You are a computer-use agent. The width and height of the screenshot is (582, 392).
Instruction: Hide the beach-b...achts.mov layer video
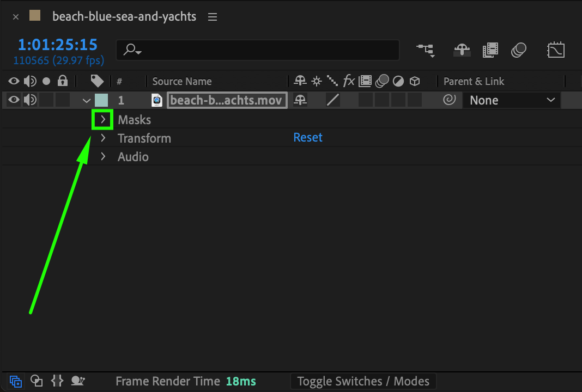(x=14, y=100)
